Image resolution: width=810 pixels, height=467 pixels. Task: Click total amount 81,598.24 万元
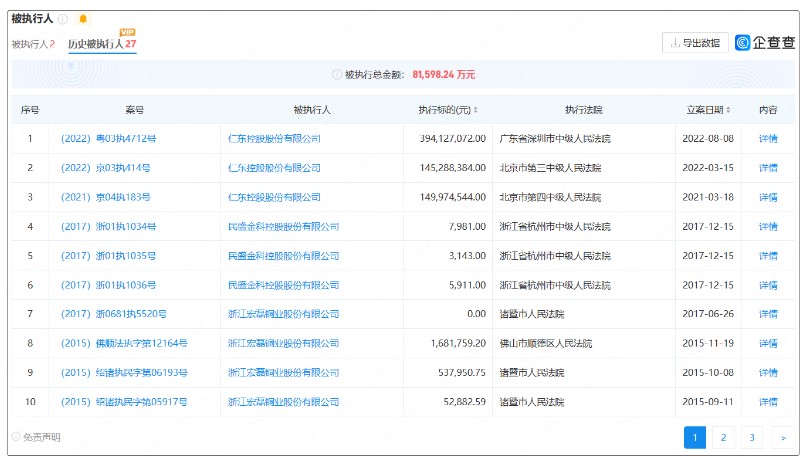(x=444, y=74)
